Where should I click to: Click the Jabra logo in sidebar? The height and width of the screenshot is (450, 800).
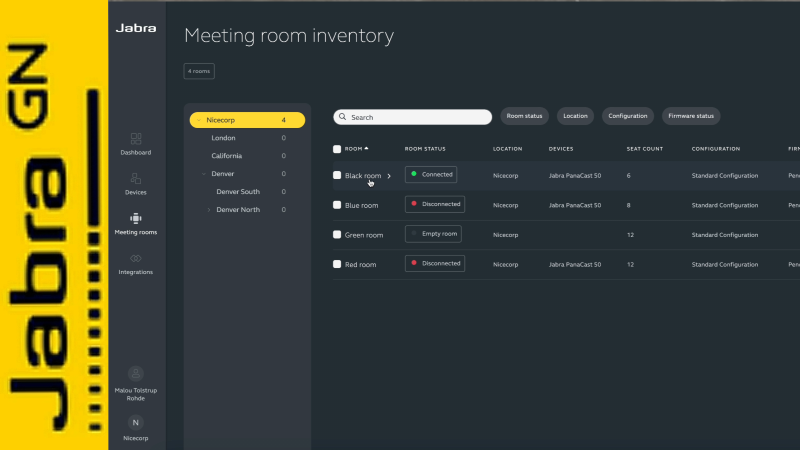[x=136, y=28]
